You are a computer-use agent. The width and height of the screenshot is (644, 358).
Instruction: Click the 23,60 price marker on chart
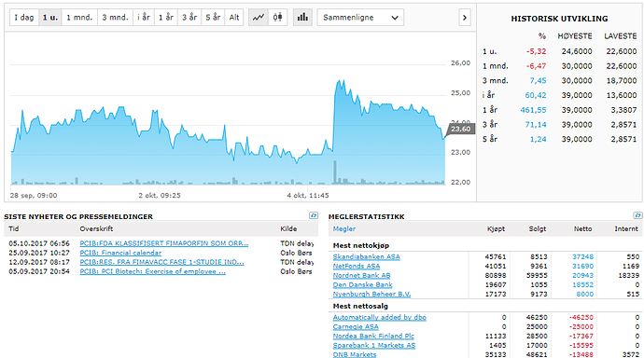click(460, 129)
